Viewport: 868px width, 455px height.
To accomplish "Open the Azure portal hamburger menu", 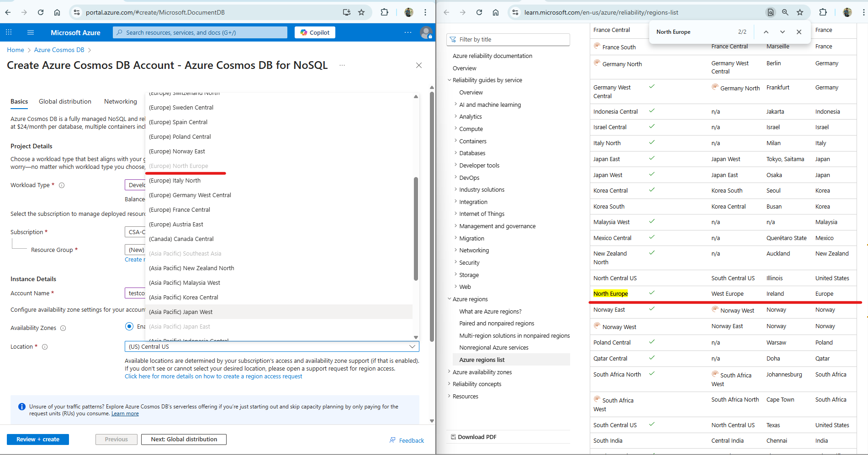I will (31, 32).
